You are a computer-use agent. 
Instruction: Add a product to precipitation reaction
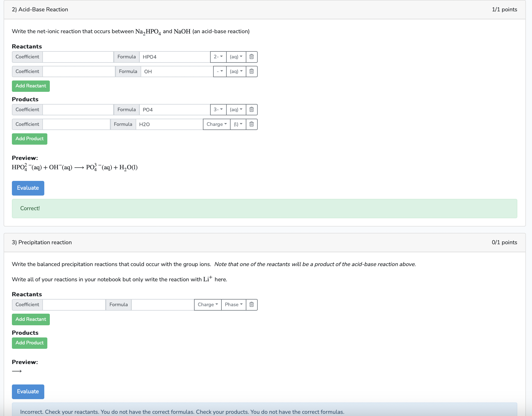coord(29,343)
